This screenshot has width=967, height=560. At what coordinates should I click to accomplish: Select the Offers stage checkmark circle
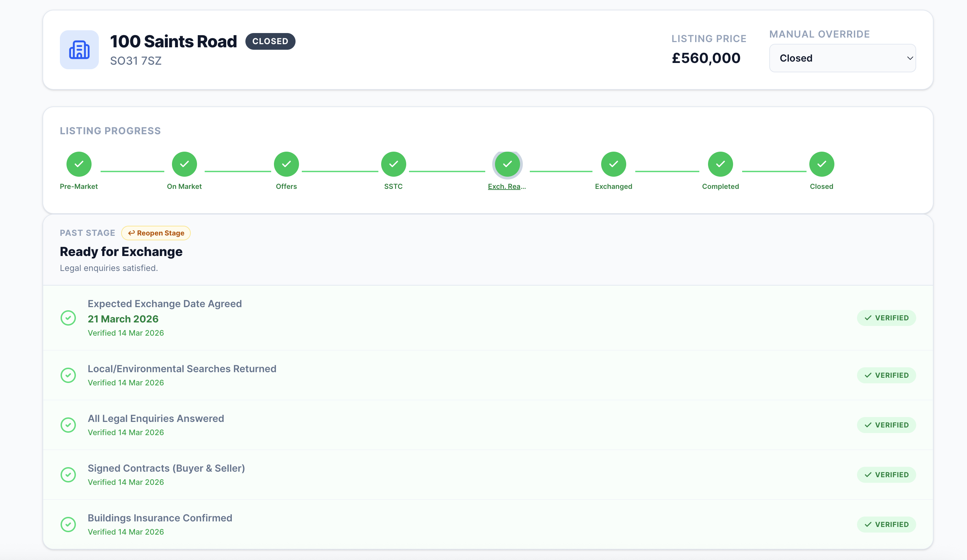(286, 164)
